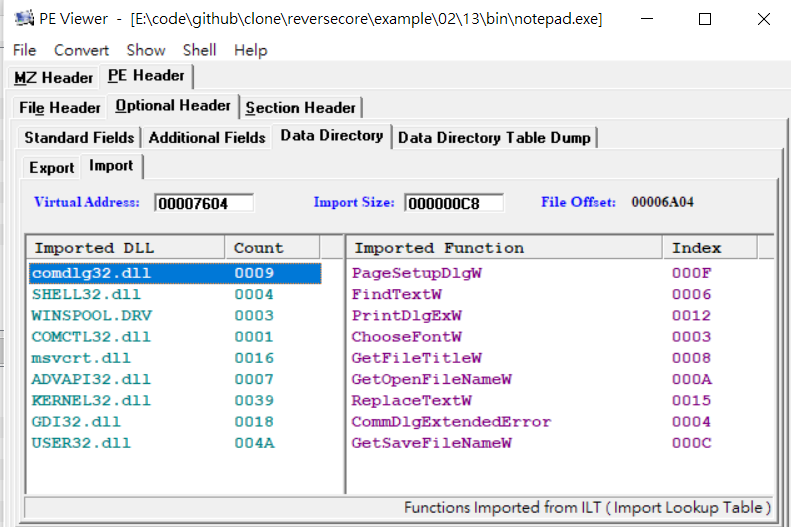Open the Shell menu
Screen dimensions: 791x527
[199, 50]
